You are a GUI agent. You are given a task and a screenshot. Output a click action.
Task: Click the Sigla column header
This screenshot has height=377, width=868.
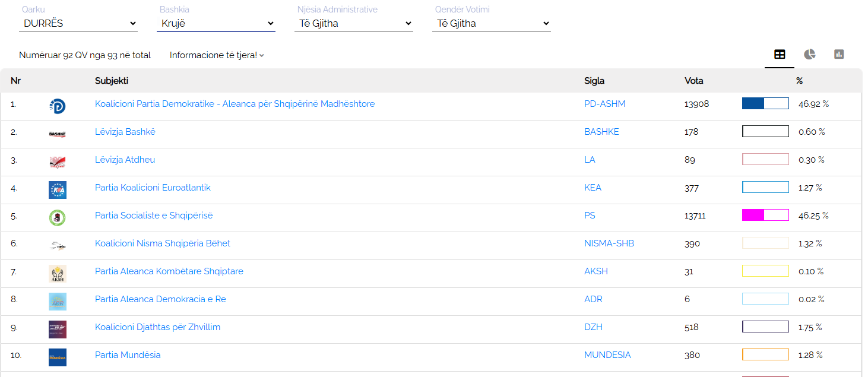[594, 81]
